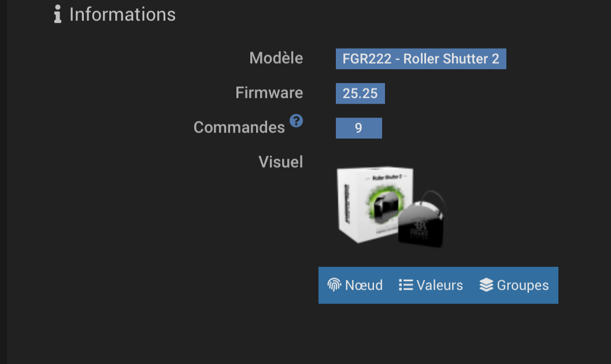This screenshot has width=611, height=364.
Task: Select the FGR222 - Roller Shutter 2 model badge
Action: tap(421, 59)
